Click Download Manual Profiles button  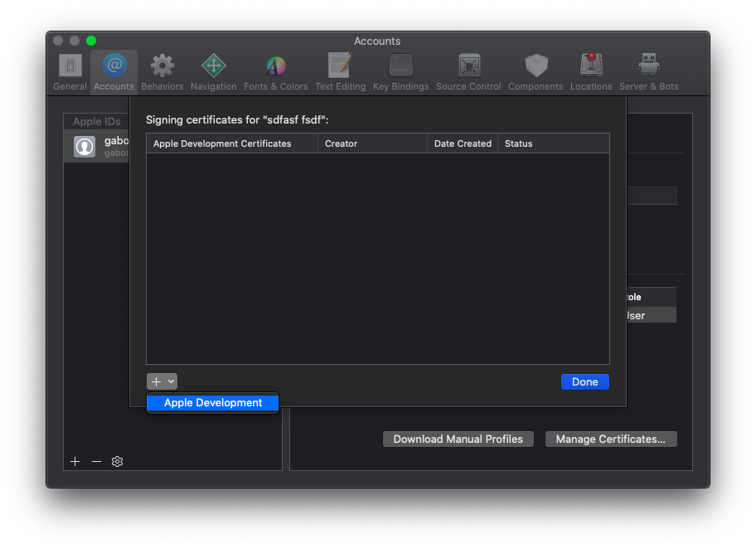(x=458, y=439)
